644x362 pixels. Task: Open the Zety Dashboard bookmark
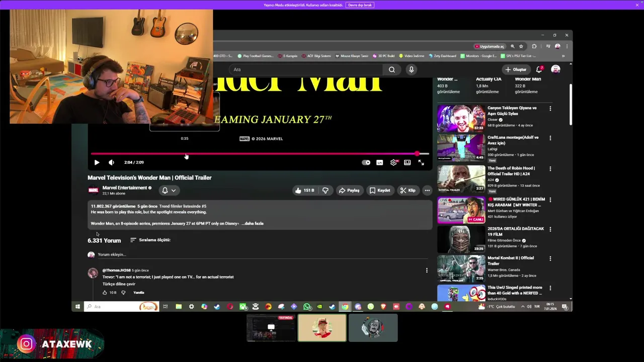coord(442,56)
